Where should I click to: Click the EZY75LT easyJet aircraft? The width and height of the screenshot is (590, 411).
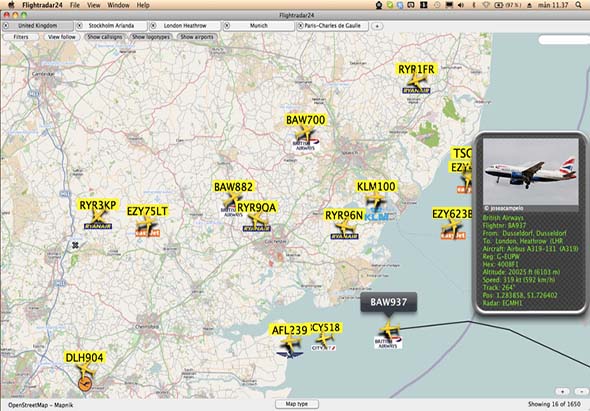[x=147, y=224]
